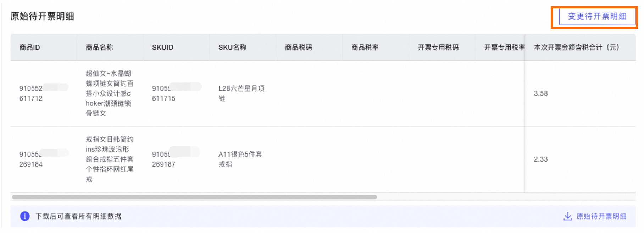Click the 商品名称 column header
Viewport: 644px width, 233px height.
pyautogui.click(x=99, y=48)
